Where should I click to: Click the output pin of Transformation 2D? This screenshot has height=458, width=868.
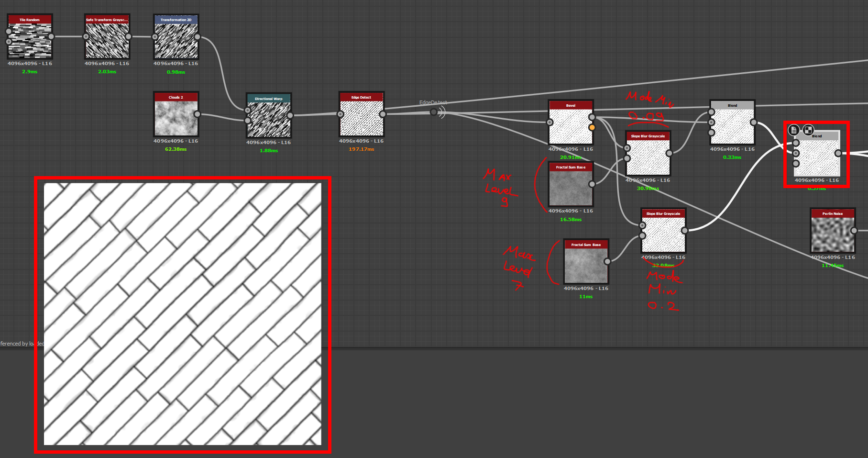tap(197, 36)
